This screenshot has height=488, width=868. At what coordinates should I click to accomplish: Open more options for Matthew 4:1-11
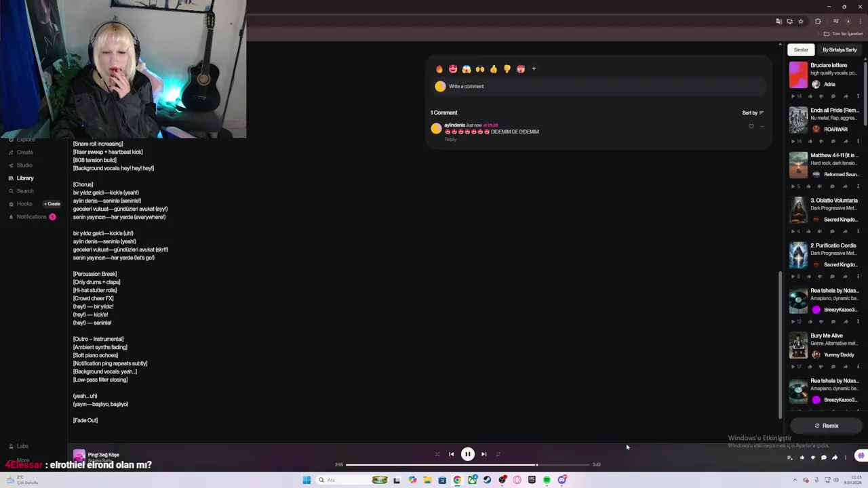point(858,186)
